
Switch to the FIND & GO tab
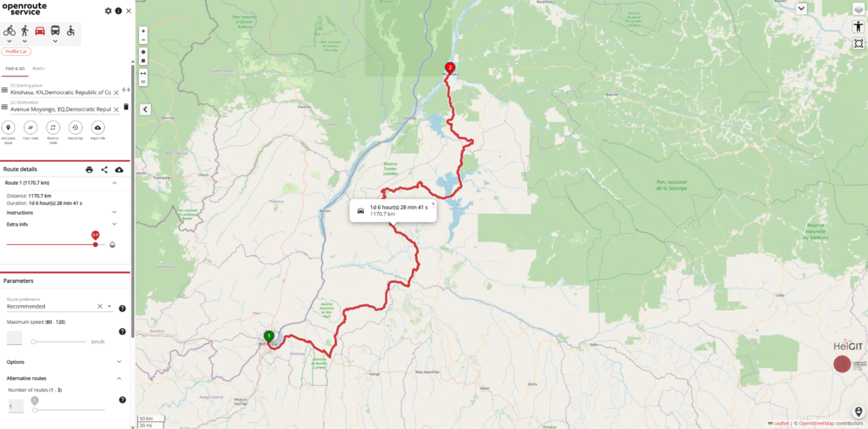[x=15, y=69]
